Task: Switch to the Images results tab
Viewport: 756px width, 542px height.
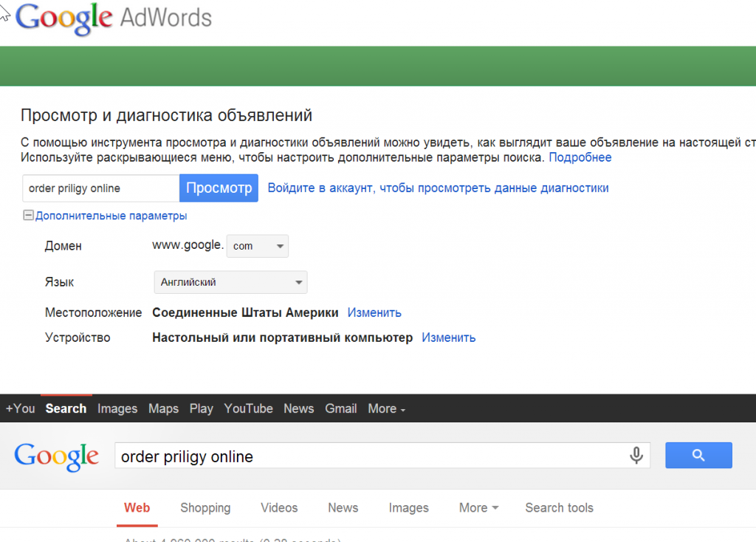Action: click(x=409, y=508)
